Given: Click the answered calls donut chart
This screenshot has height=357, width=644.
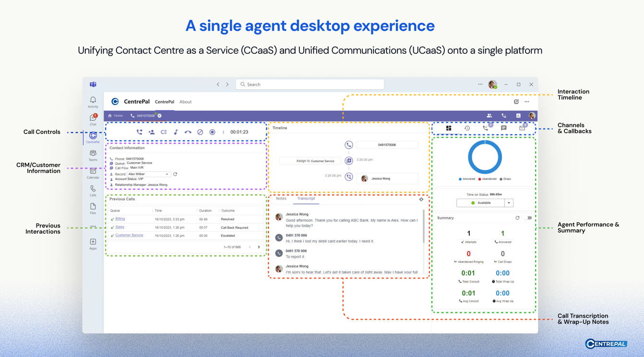Looking at the screenshot, I should [x=485, y=157].
